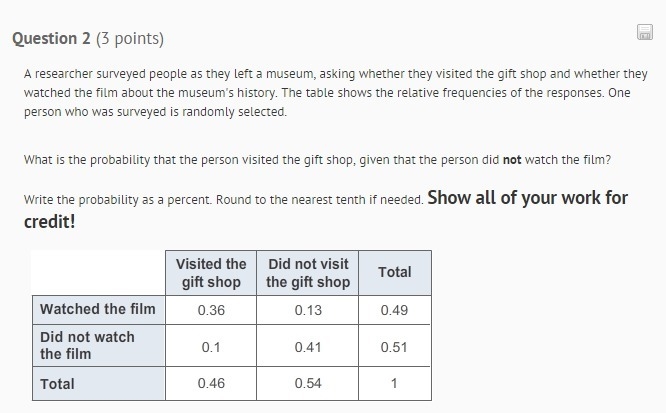
Task: Click the 0.49 row total cell
Action: coord(395,310)
